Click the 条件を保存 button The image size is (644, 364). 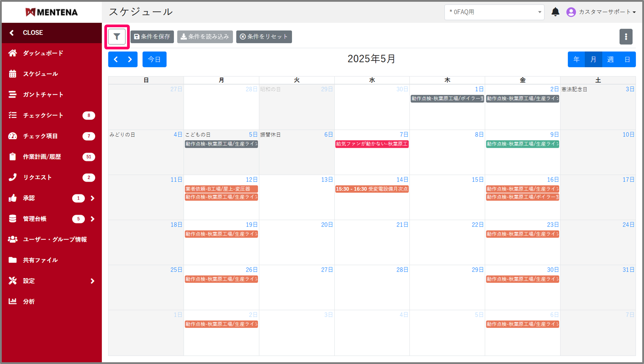152,37
